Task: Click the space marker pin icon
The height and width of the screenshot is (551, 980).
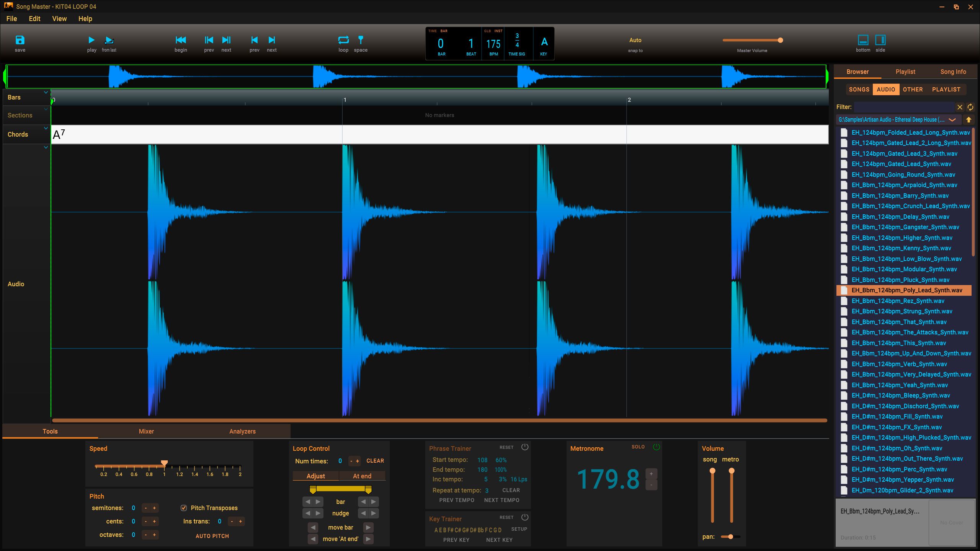Action: (361, 40)
